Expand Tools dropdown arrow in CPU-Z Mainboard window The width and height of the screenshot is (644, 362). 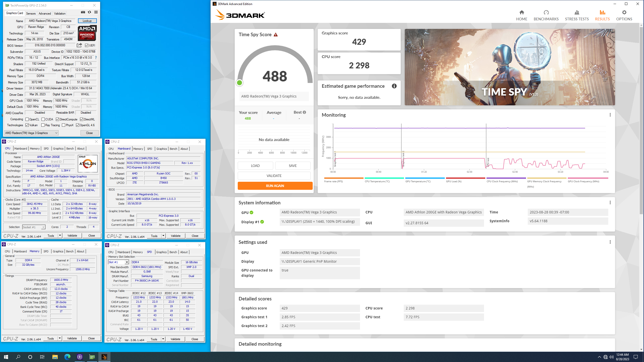pos(163,236)
